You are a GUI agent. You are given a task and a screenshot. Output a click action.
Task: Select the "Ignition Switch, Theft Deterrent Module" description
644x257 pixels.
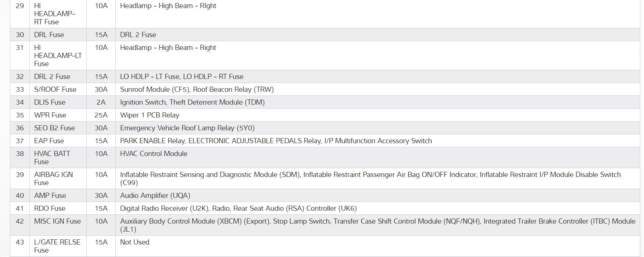[192, 102]
